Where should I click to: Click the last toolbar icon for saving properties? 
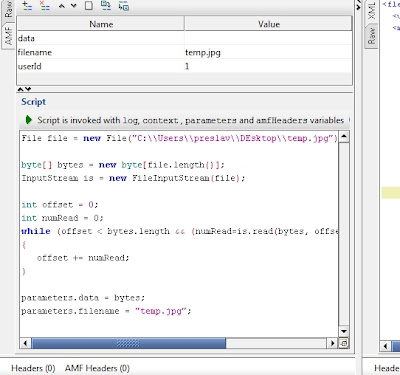coord(124,6)
